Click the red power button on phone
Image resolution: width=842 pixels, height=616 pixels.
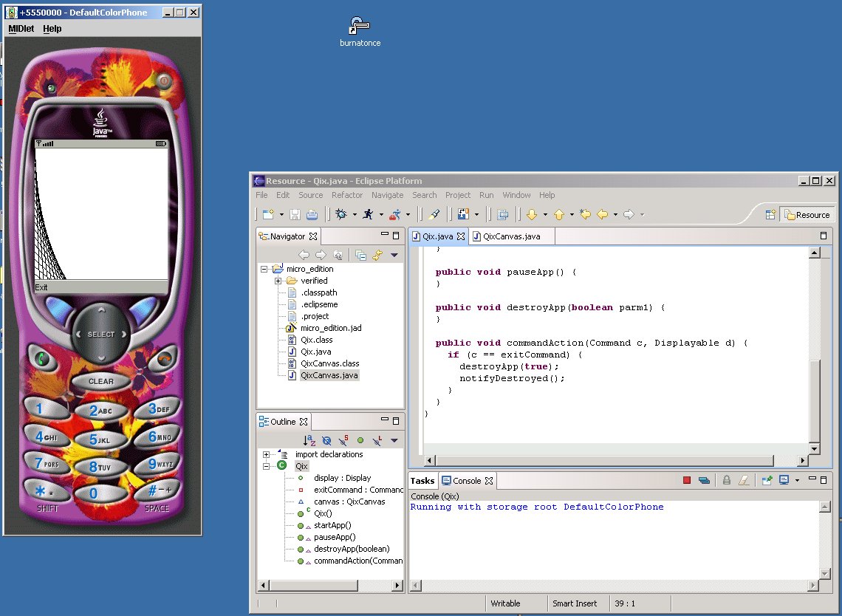tap(163, 81)
